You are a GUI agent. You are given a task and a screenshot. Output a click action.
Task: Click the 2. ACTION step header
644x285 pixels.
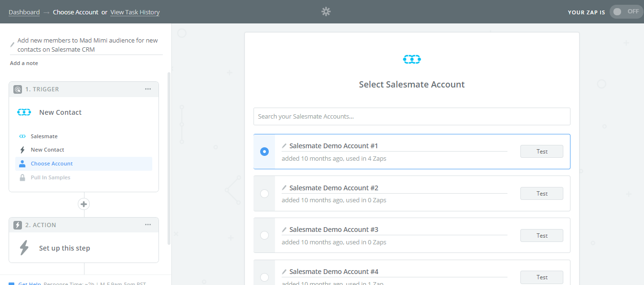(x=84, y=225)
